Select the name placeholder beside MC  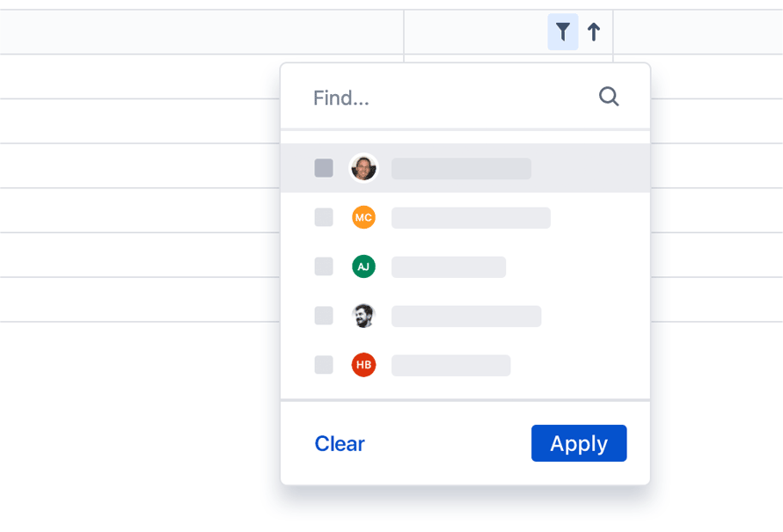point(471,218)
